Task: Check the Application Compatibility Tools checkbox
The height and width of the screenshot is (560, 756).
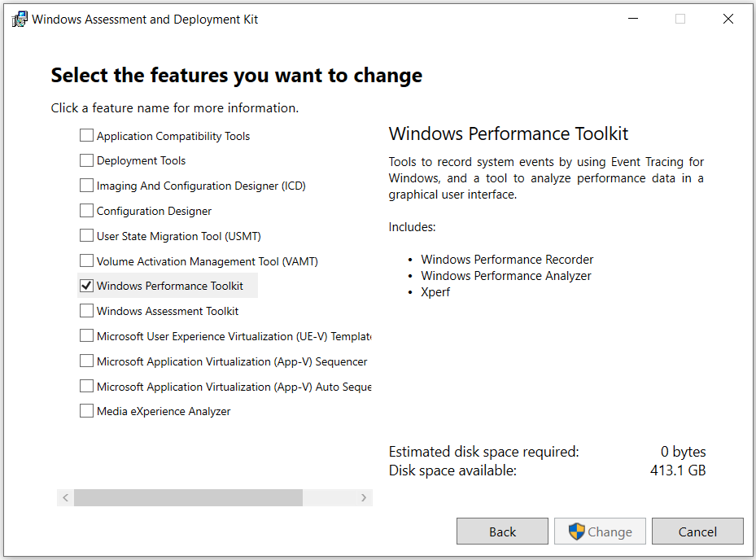Action: [x=86, y=136]
